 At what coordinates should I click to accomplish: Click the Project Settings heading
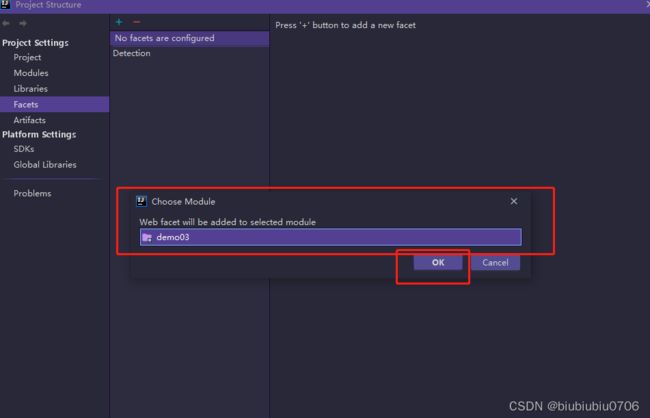(x=35, y=43)
